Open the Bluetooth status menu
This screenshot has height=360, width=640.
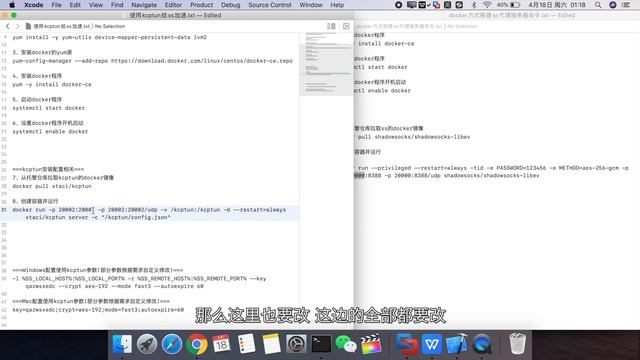[x=473, y=5]
